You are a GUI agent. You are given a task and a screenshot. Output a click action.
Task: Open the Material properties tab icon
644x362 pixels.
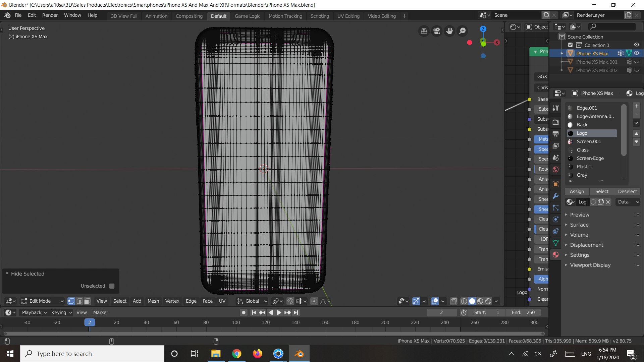(x=556, y=255)
